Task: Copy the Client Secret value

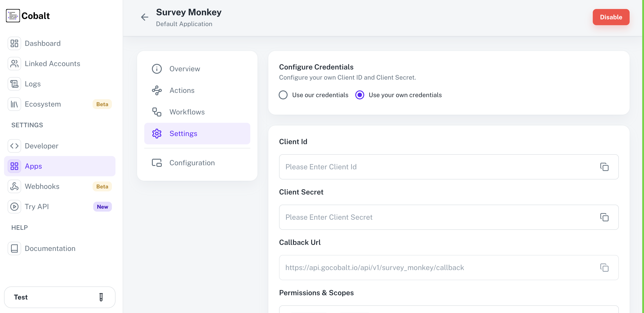Action: tap(604, 217)
